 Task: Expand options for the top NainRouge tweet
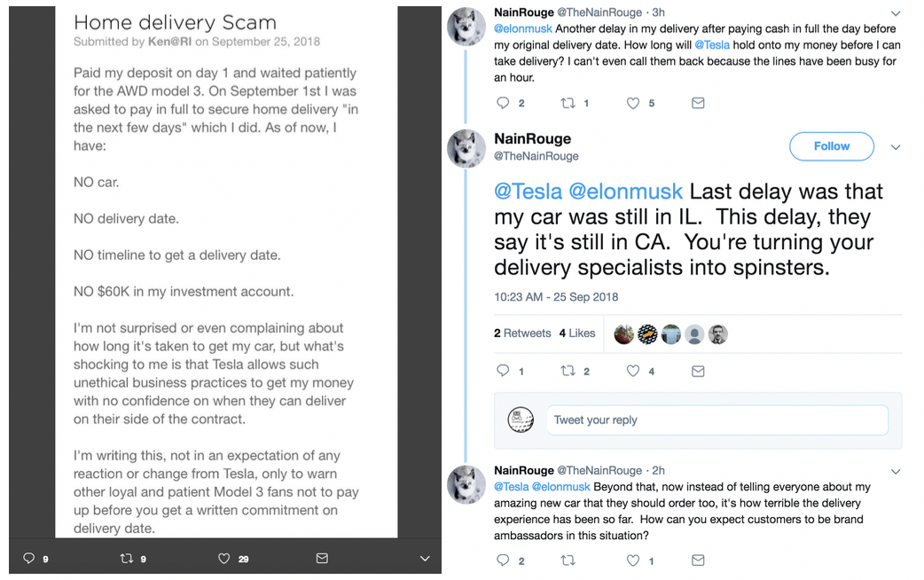point(896,13)
